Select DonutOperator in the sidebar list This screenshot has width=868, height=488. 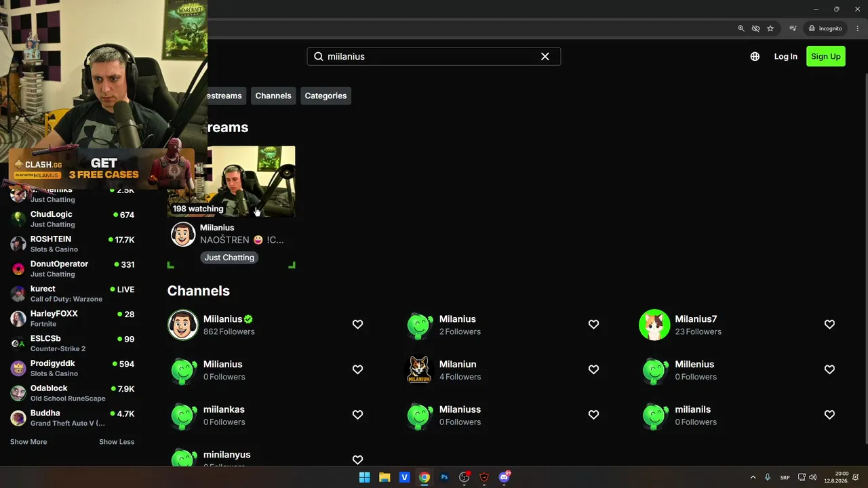(x=73, y=268)
